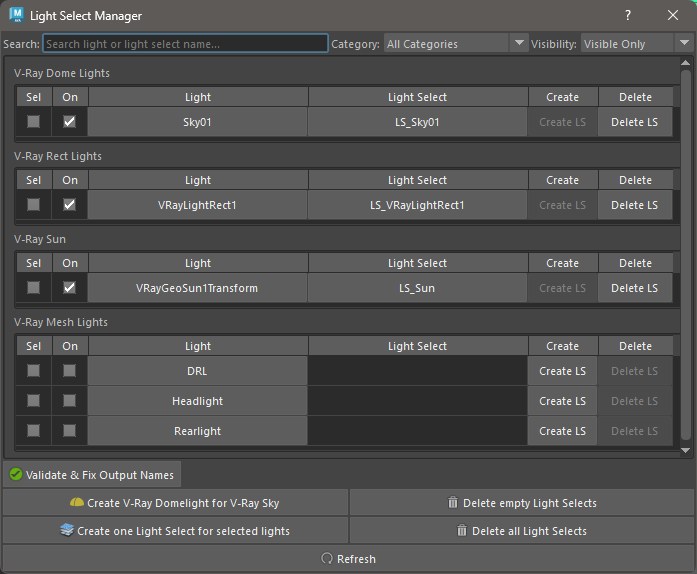
Task: Click Create LS for Headlight
Action: [x=562, y=401]
